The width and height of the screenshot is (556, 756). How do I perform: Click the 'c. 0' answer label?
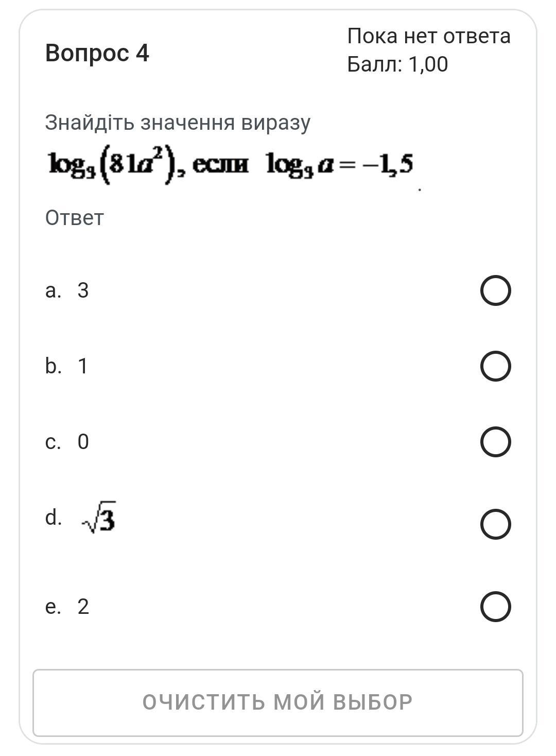[x=67, y=442]
